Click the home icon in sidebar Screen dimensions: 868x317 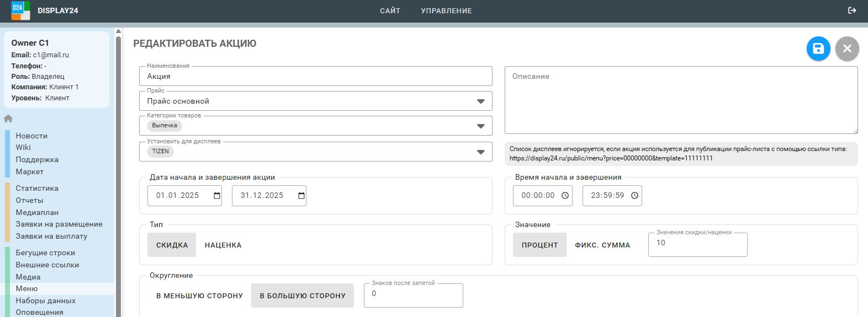pos(8,119)
